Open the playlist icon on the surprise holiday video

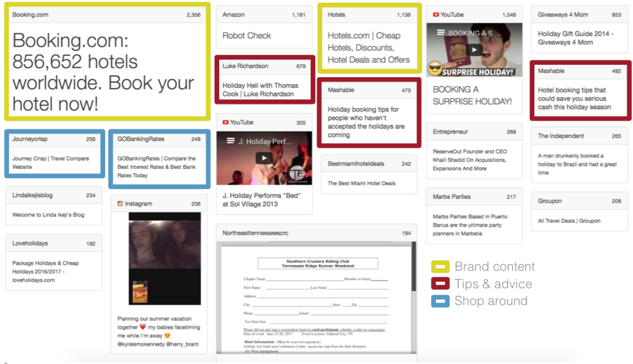point(440,32)
